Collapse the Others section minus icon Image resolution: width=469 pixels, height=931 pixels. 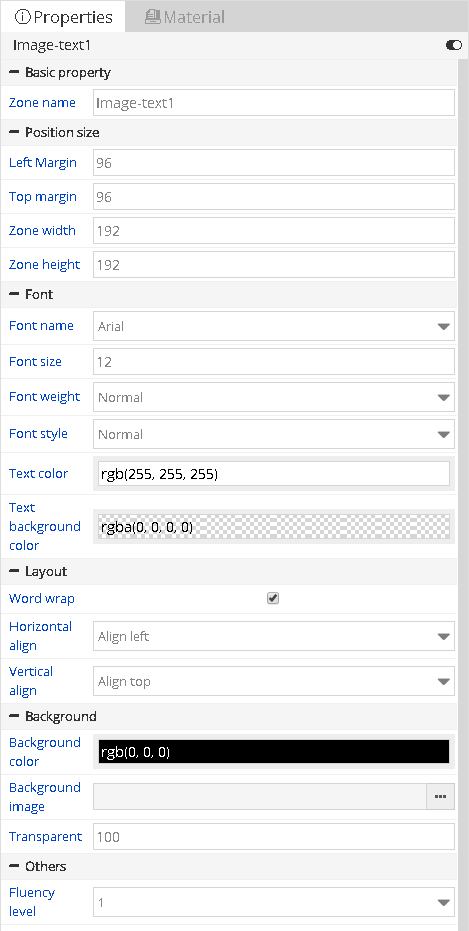pos(14,866)
